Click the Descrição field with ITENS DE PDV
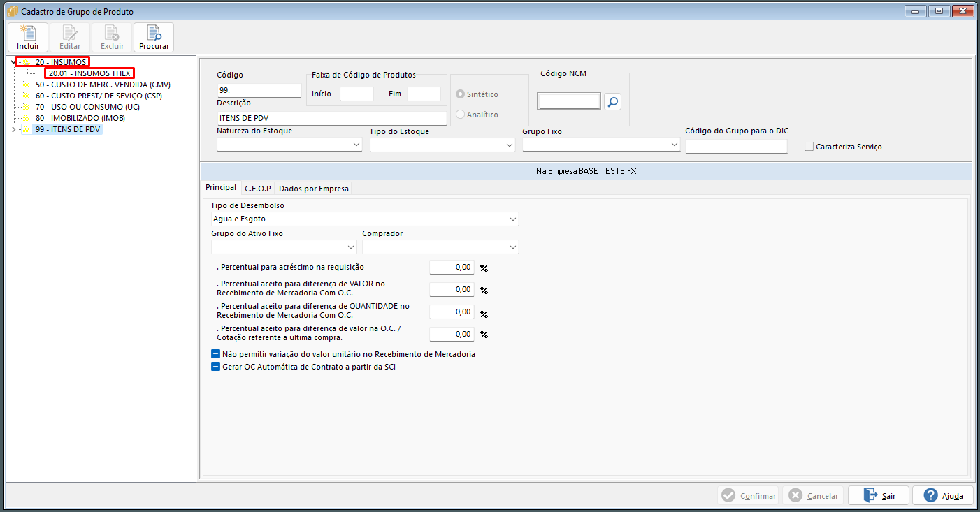980x512 pixels. (x=332, y=118)
